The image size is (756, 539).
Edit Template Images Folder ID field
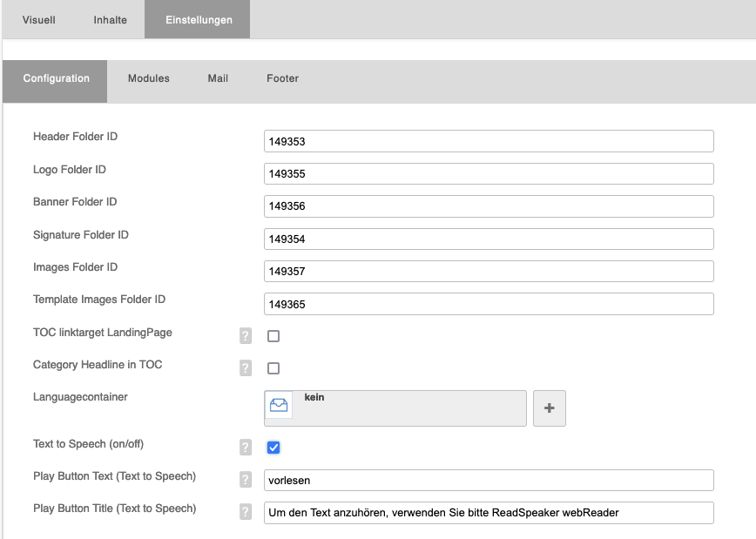[489, 304]
